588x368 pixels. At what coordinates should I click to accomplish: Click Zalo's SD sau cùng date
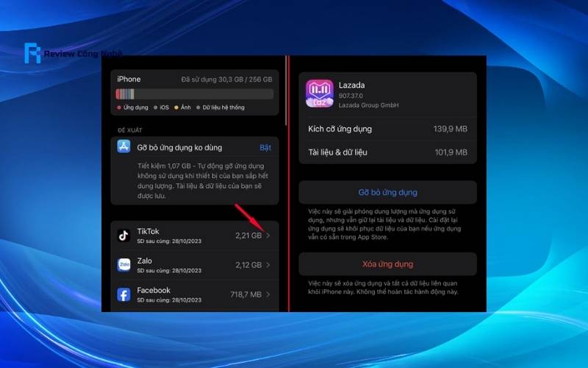169,271
